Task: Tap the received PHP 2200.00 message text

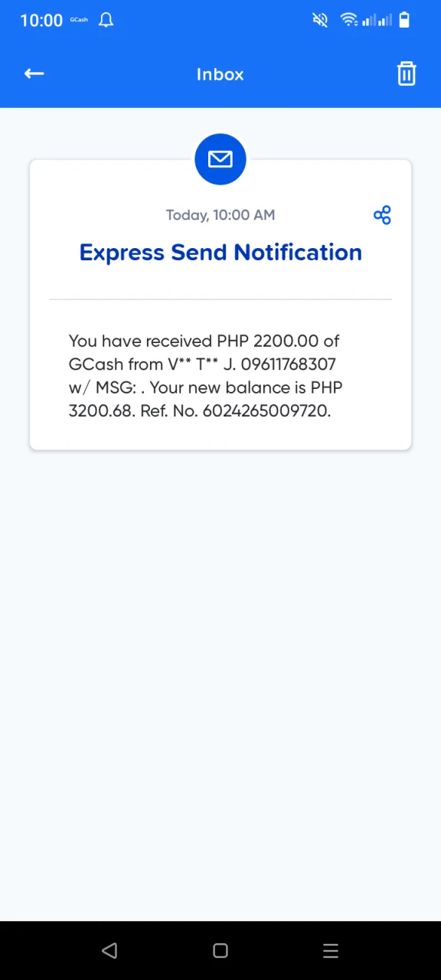Action: pyautogui.click(x=205, y=375)
